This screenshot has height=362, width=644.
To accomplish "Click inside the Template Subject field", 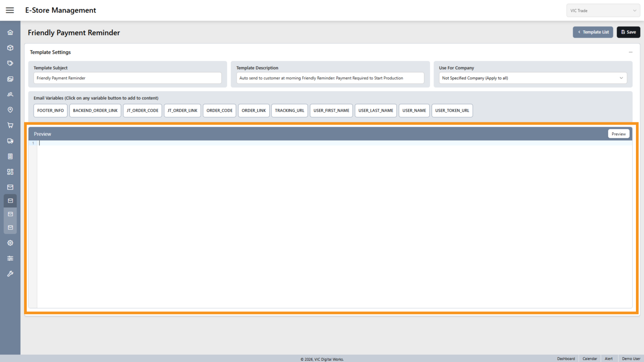I will [x=127, y=78].
